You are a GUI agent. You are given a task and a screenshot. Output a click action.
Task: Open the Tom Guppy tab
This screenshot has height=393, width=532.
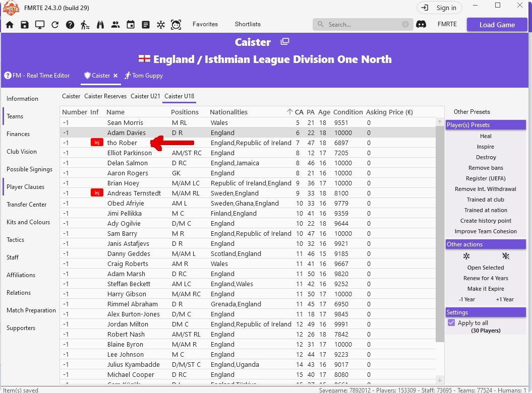pos(147,76)
